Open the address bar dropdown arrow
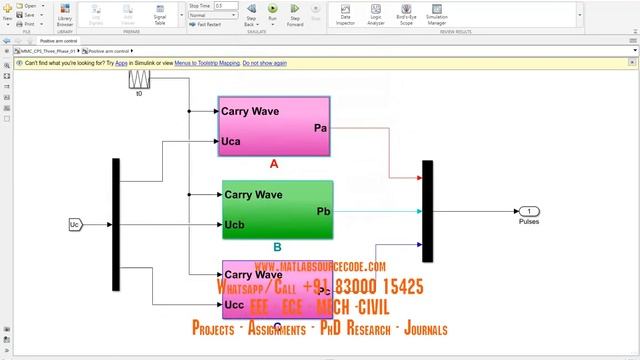This screenshot has height=360, width=640. [635, 51]
